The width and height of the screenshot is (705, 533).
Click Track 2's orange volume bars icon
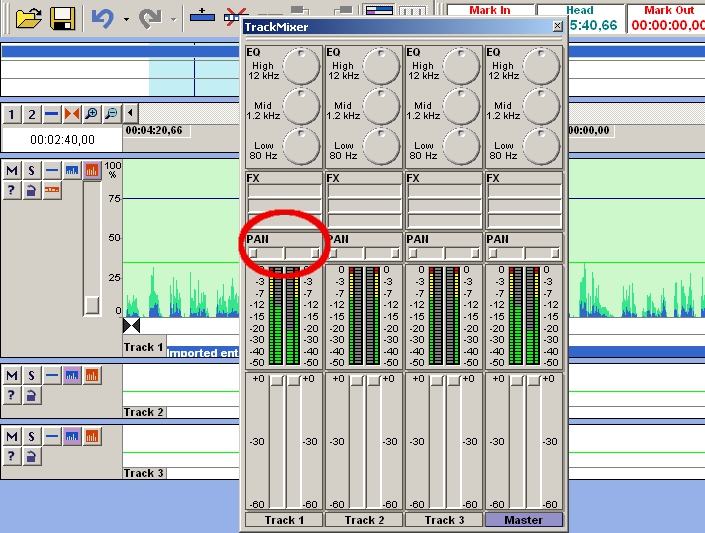click(92, 375)
